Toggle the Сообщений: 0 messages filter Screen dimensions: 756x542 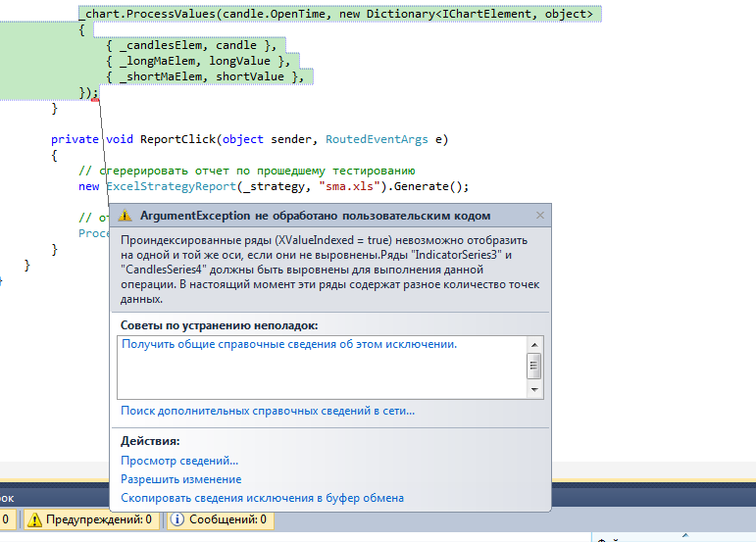pos(219,520)
